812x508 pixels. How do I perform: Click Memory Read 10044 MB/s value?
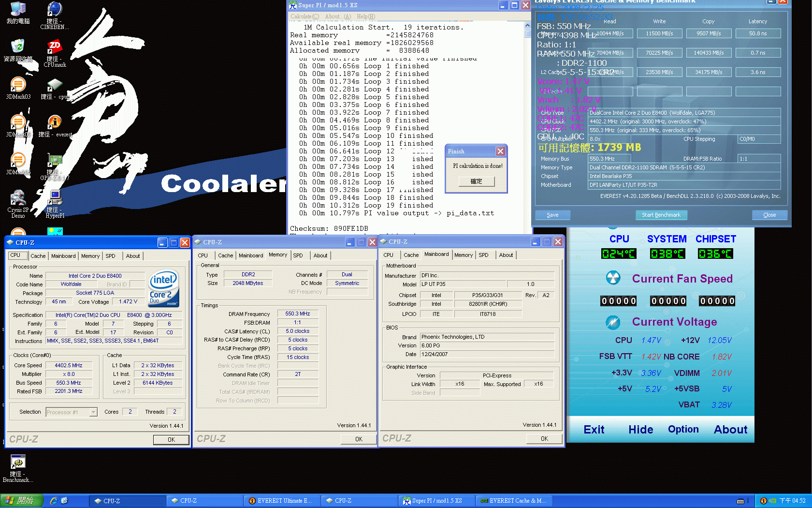[x=610, y=33]
